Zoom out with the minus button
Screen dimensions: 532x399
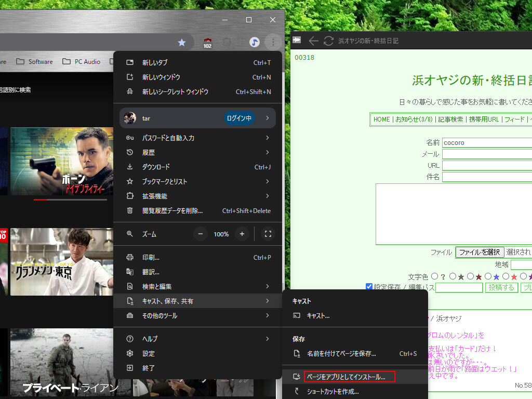(201, 234)
